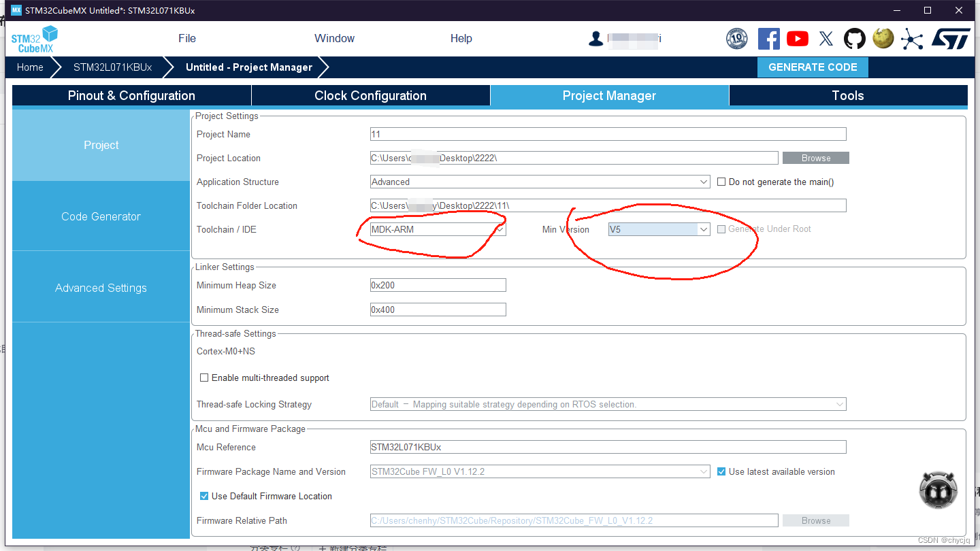
Task: Select the Project side panel item
Action: pos(101,145)
